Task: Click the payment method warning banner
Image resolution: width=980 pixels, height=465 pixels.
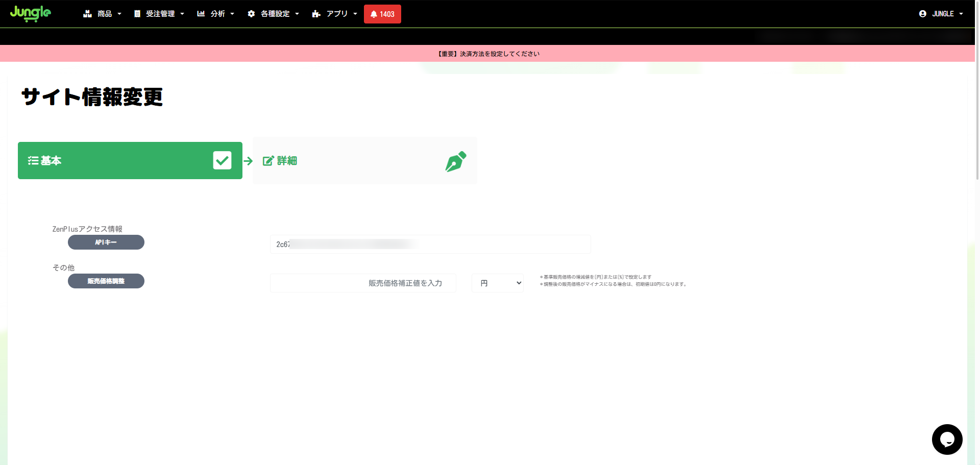Action: click(488, 54)
